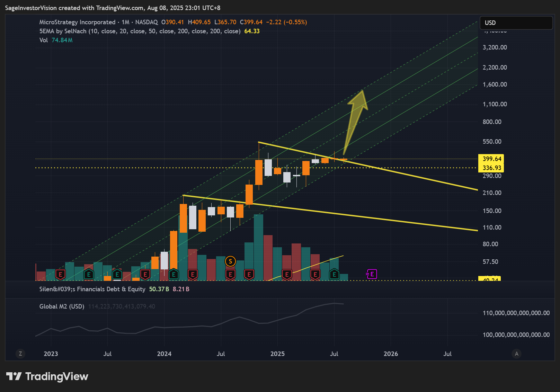560x392 pixels.
Task: Select the Vol indicator label
Action: pos(44,40)
